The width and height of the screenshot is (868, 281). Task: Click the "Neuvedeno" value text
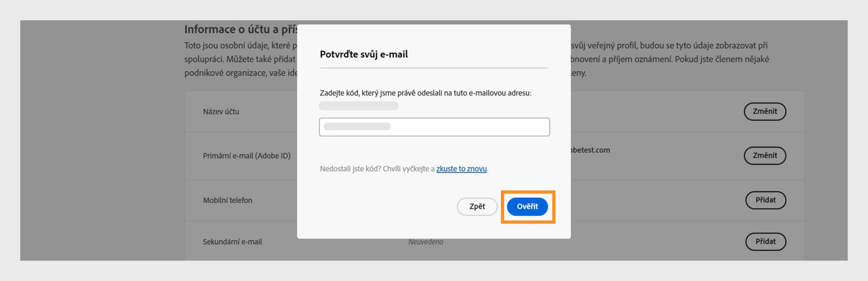click(425, 242)
